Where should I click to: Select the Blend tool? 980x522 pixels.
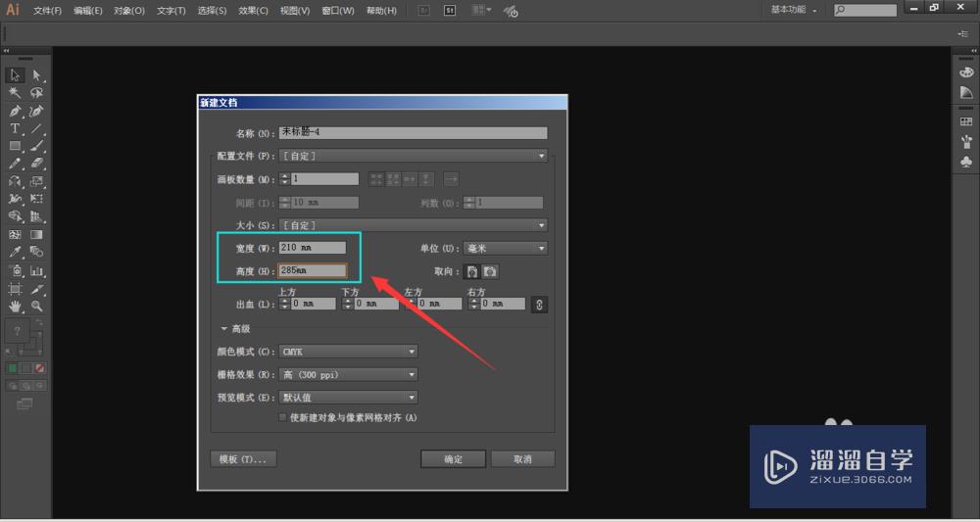coord(37,253)
